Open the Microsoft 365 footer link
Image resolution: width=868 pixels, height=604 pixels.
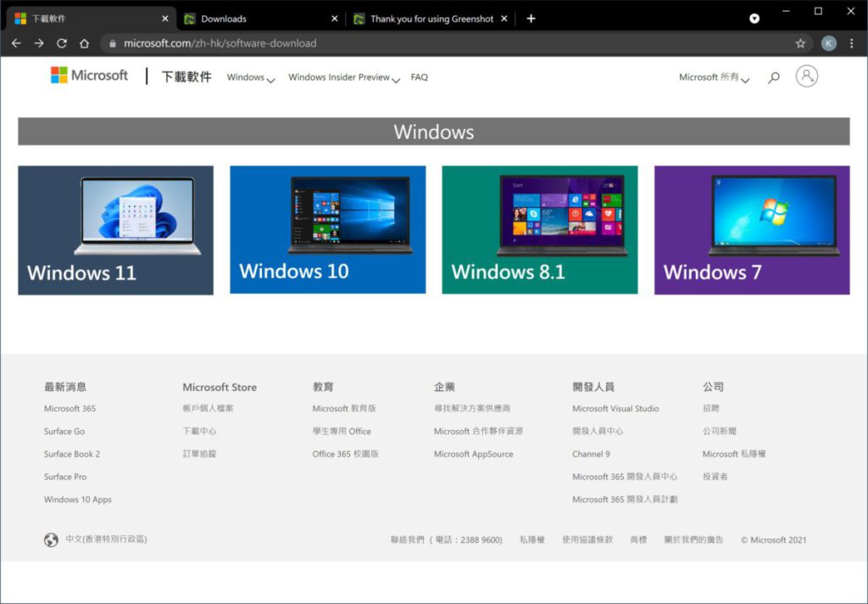70,408
